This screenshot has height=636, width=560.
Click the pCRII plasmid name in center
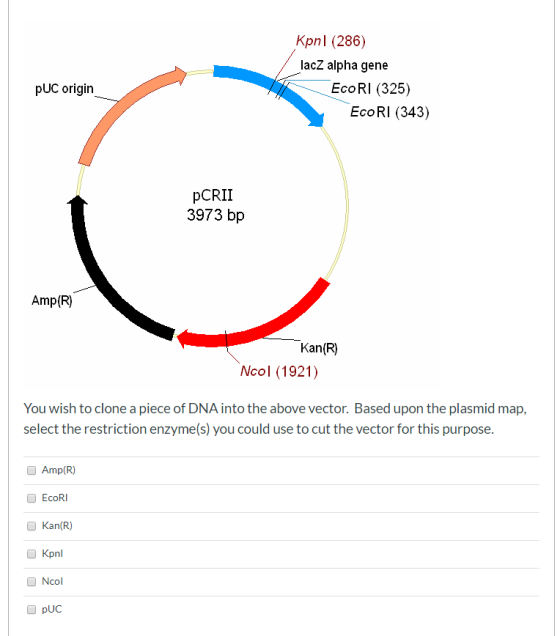point(212,196)
